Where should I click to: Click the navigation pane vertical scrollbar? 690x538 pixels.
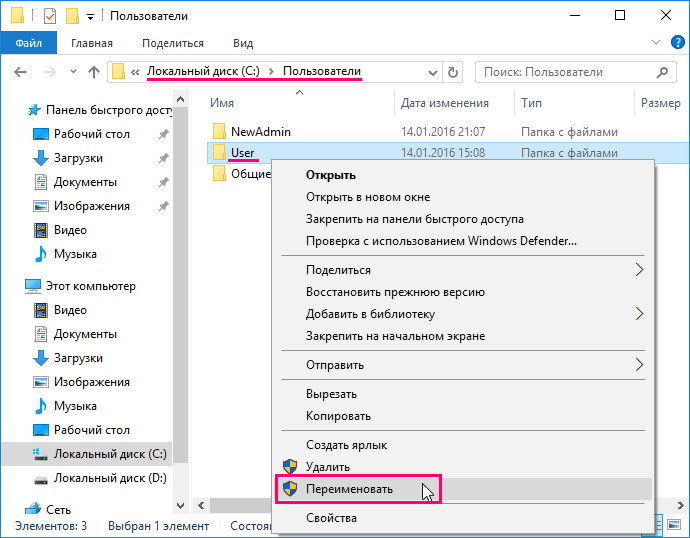point(180,300)
